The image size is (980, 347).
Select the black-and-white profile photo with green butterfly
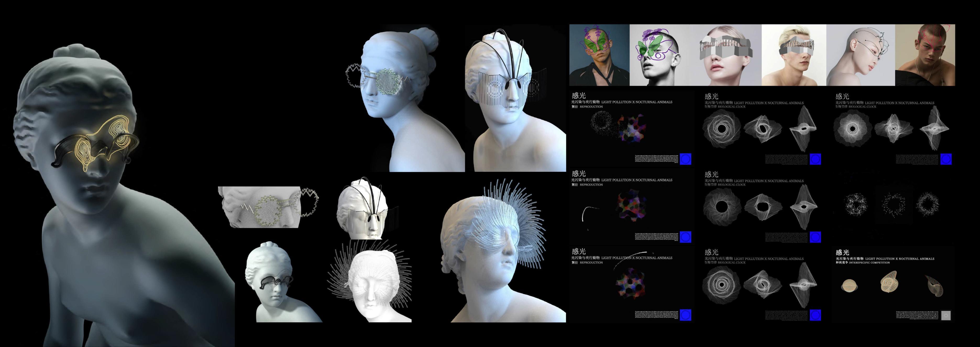pyautogui.click(x=659, y=55)
